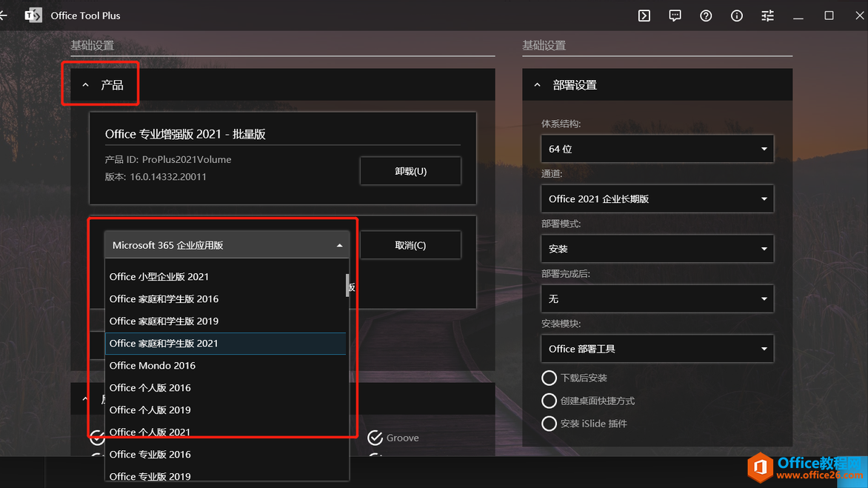Viewport: 868px width, 488px height.
Task: Choose Office 专业版 2016 entry
Action: tap(225, 454)
